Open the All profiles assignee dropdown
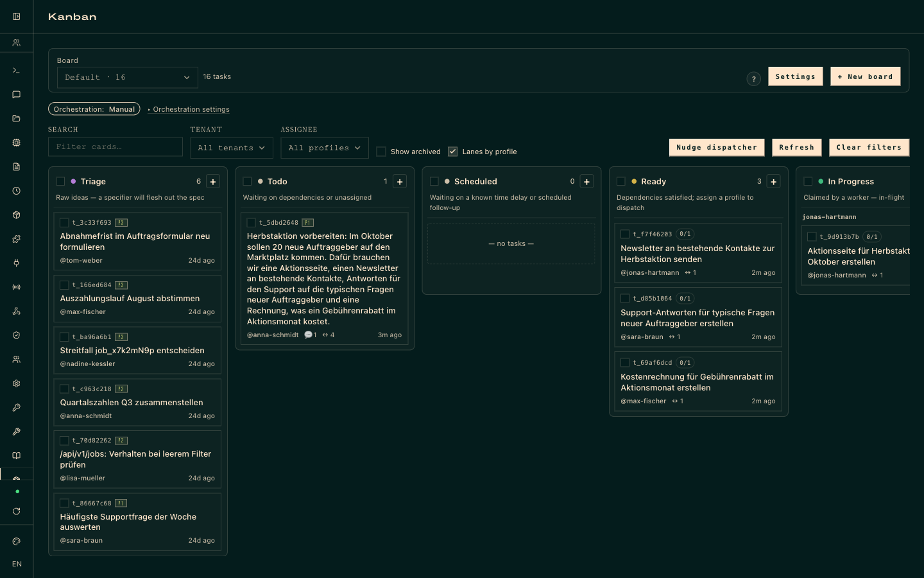924x578 pixels. point(325,148)
